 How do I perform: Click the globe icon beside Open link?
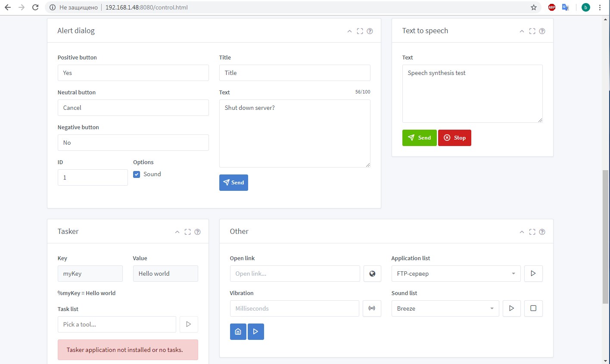[x=372, y=274]
